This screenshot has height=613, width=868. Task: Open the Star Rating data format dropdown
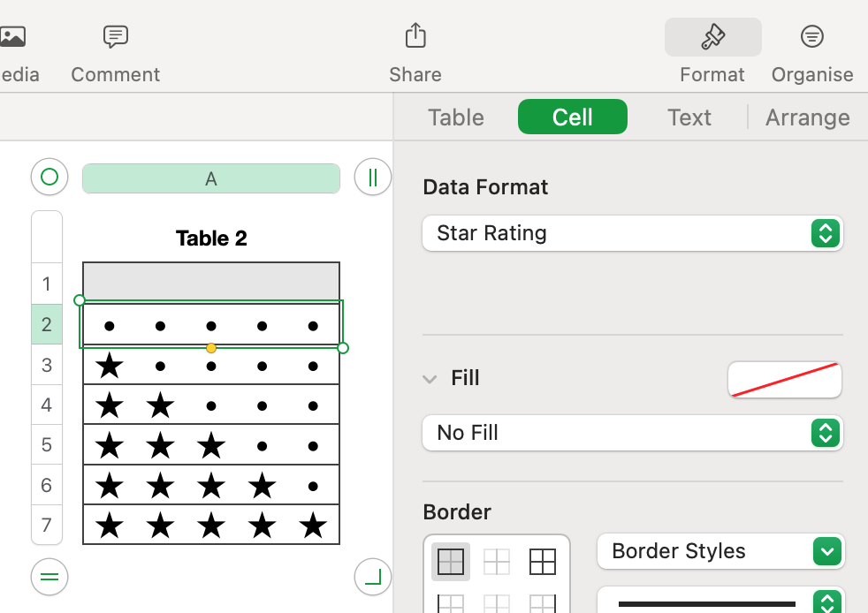click(633, 233)
